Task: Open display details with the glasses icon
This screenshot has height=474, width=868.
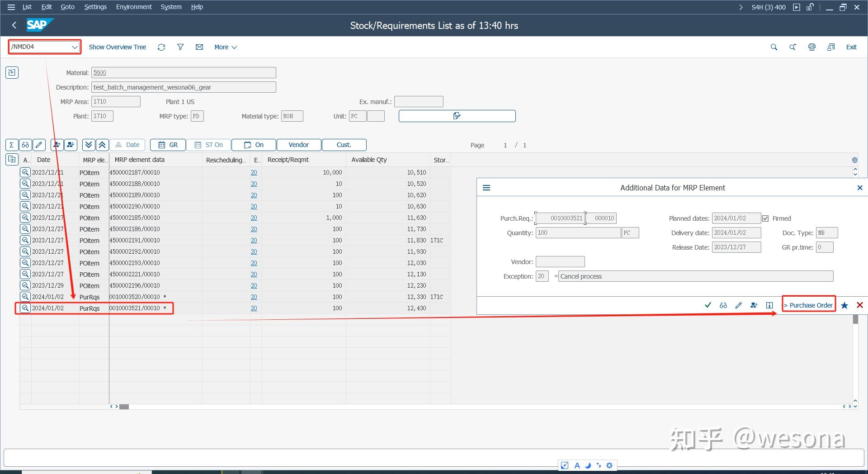Action: (25, 145)
